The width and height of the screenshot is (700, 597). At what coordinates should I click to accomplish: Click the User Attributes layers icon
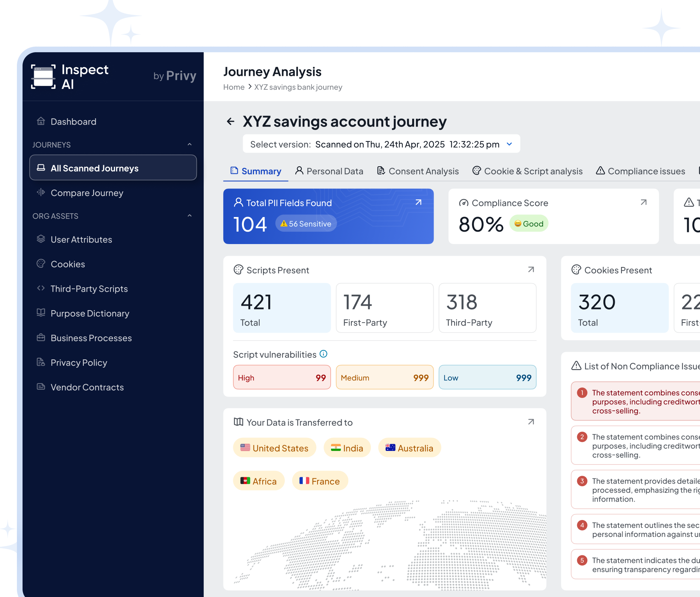click(x=41, y=239)
